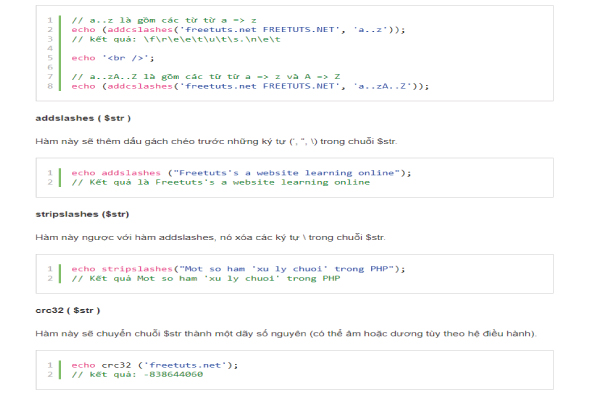The height and width of the screenshot is (400, 600).
Task: Click line number 5 in first code block
Action: pyautogui.click(x=49, y=58)
